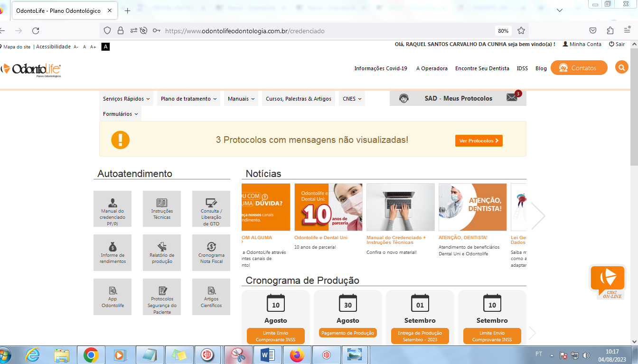Open the Consulta / Liberação de GTO tile
The image size is (638, 364).
[211, 209]
